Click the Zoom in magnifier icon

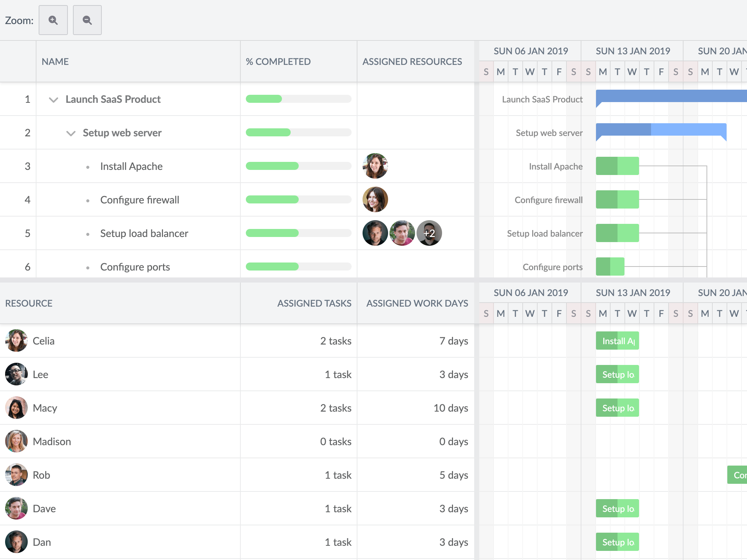53,20
